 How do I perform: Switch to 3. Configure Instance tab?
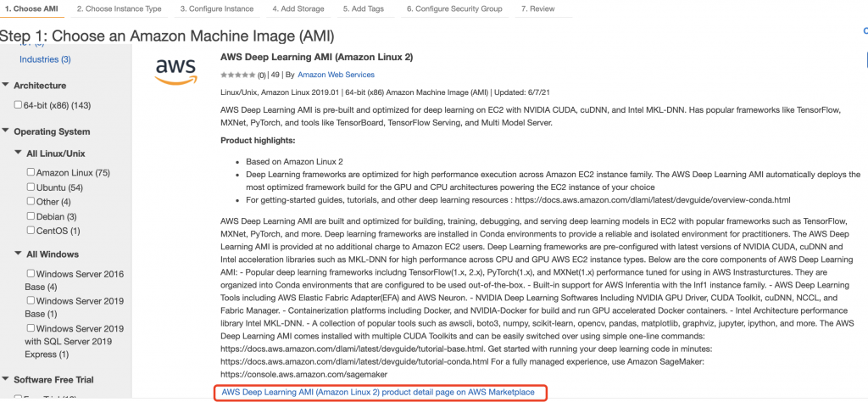tap(217, 8)
